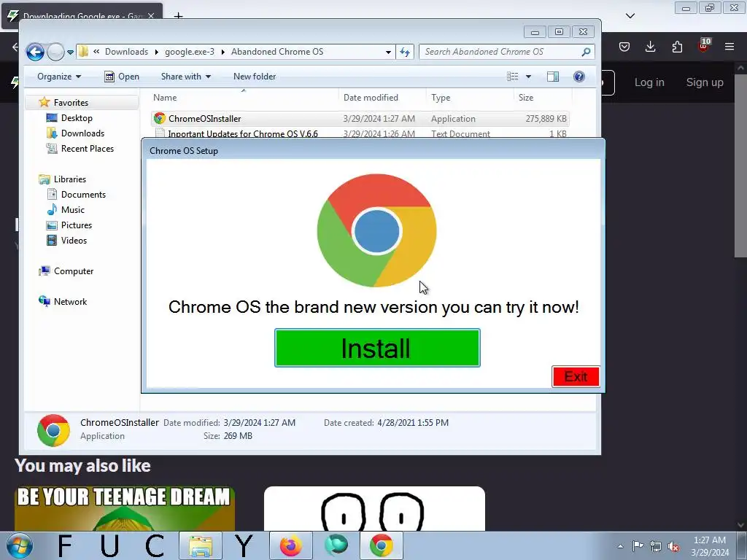Screen dimensions: 747x560
Task: Expand the address bar history dropdown
Action: pyautogui.click(x=388, y=52)
